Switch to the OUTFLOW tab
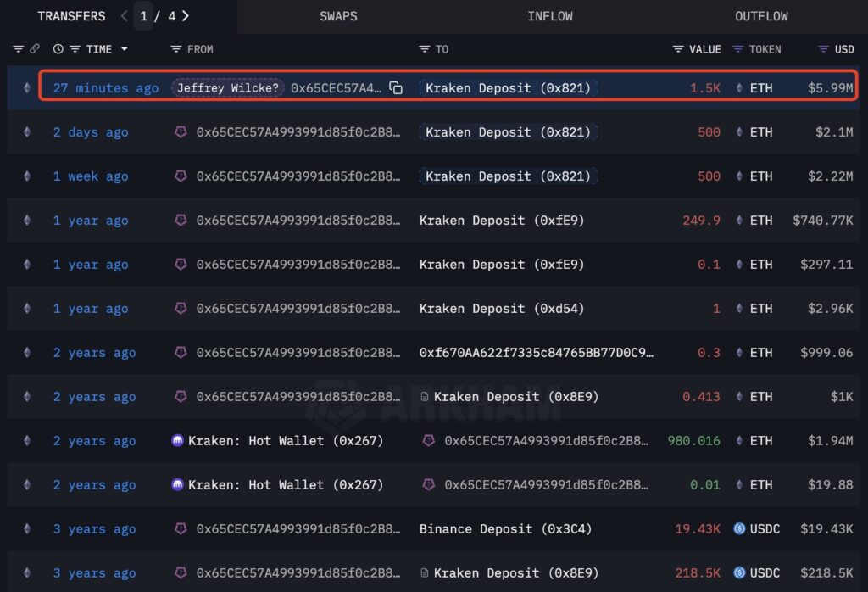The height and width of the screenshot is (592, 868). [761, 16]
